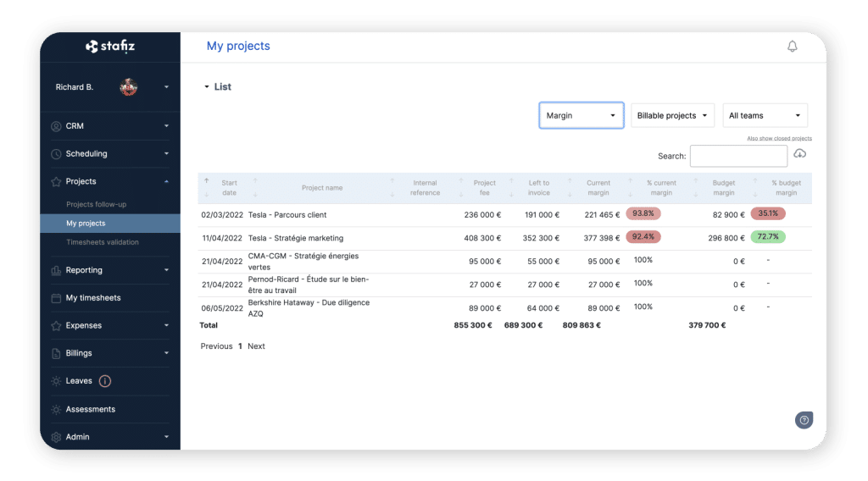Open the Leaves menu item
This screenshot has height=481, width=868.
[x=79, y=381]
